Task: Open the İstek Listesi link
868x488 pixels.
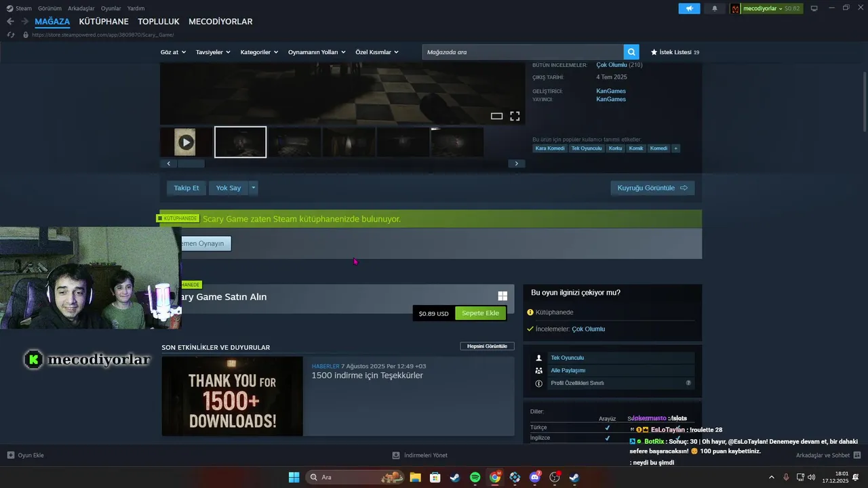Action: 675,52
